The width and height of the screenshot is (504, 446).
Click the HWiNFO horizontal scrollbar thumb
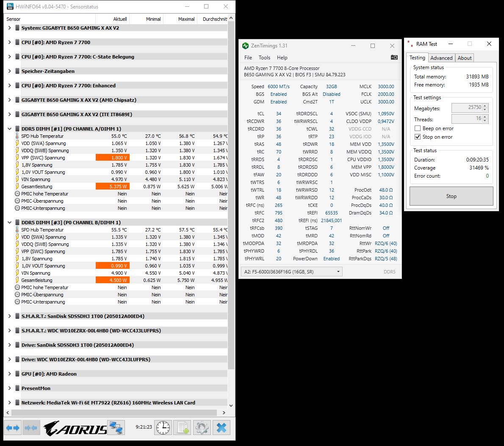pyautogui.click(x=114, y=413)
